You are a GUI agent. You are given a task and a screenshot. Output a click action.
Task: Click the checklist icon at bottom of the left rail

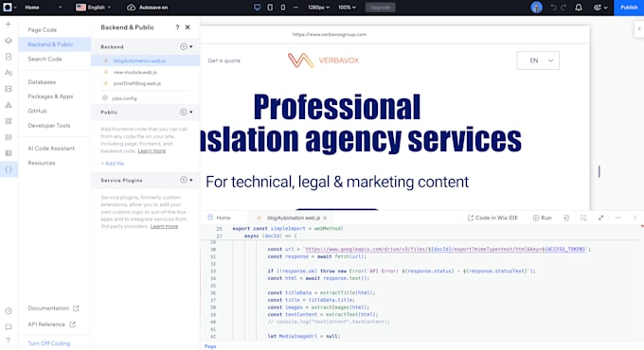[x=9, y=311]
